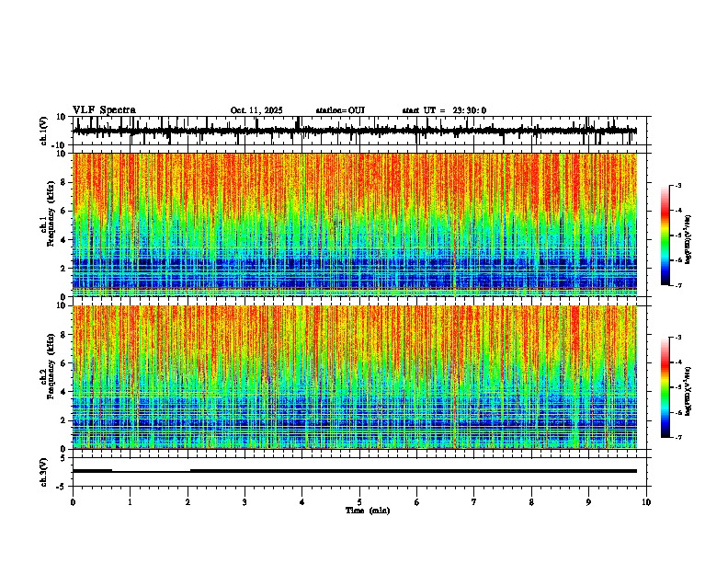The width and height of the screenshot is (728, 563).
Task: Click the "Time (min)" axis title
Action: (368, 511)
